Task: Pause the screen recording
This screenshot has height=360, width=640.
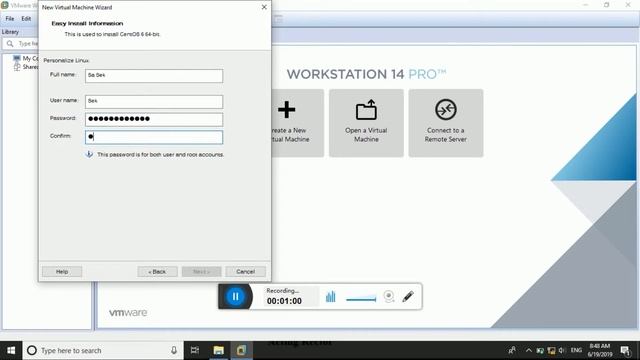Action: tap(236, 296)
